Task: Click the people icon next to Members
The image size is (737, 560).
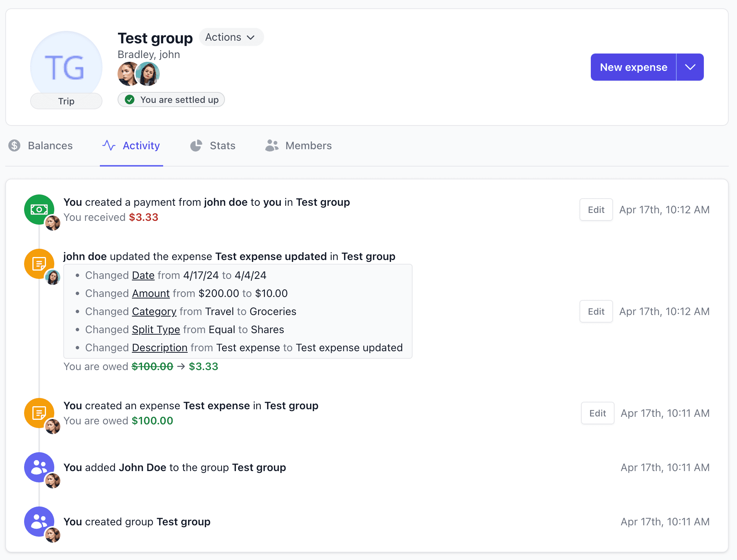Action: coord(272,145)
